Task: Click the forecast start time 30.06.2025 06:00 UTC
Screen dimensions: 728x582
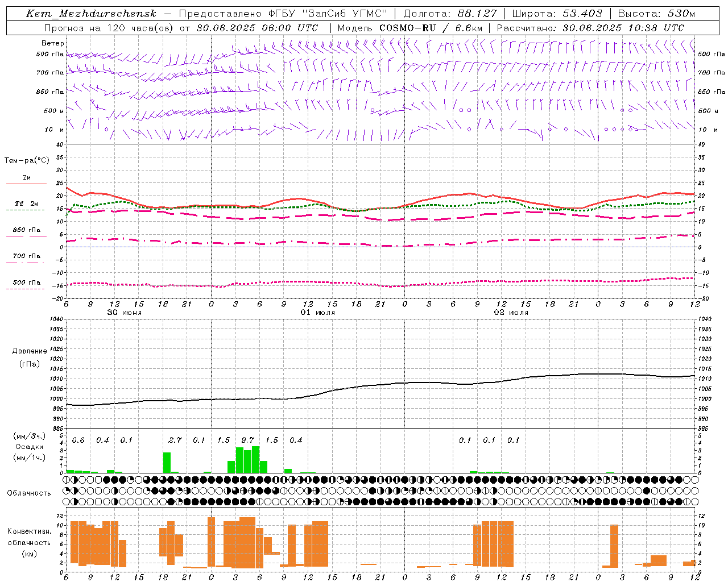Action: tap(257, 28)
